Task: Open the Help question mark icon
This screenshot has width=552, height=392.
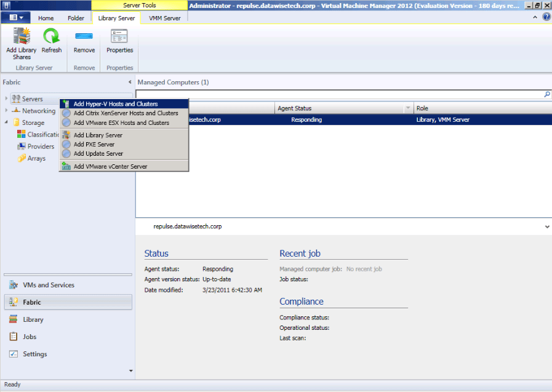Action: coord(546,17)
